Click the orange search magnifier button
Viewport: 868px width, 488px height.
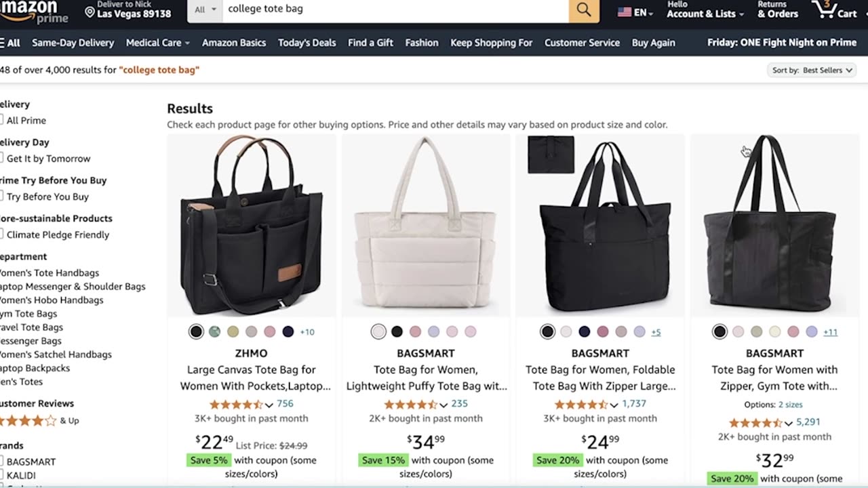[584, 9]
